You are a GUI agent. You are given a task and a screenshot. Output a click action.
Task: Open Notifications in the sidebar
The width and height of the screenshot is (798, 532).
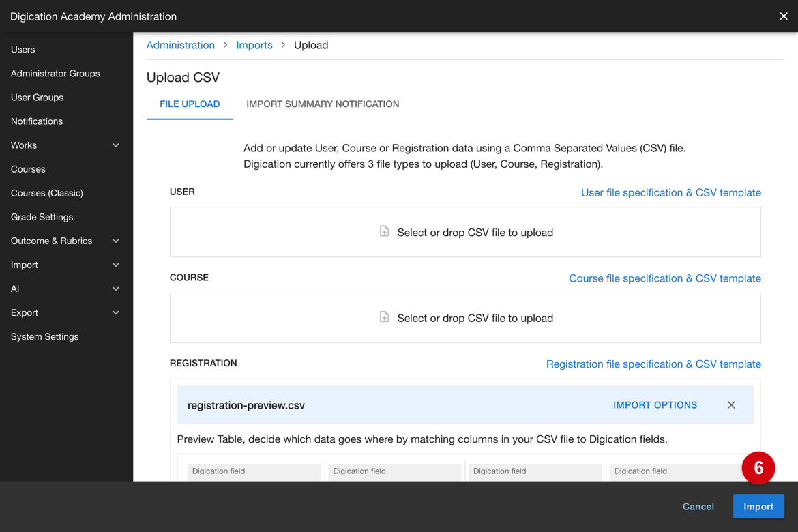[x=37, y=121]
